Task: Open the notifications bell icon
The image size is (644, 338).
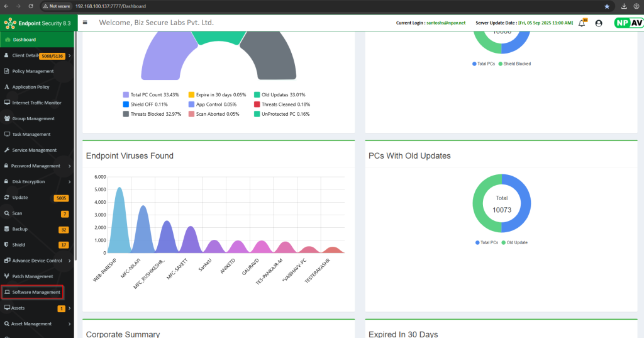Action: point(581,23)
